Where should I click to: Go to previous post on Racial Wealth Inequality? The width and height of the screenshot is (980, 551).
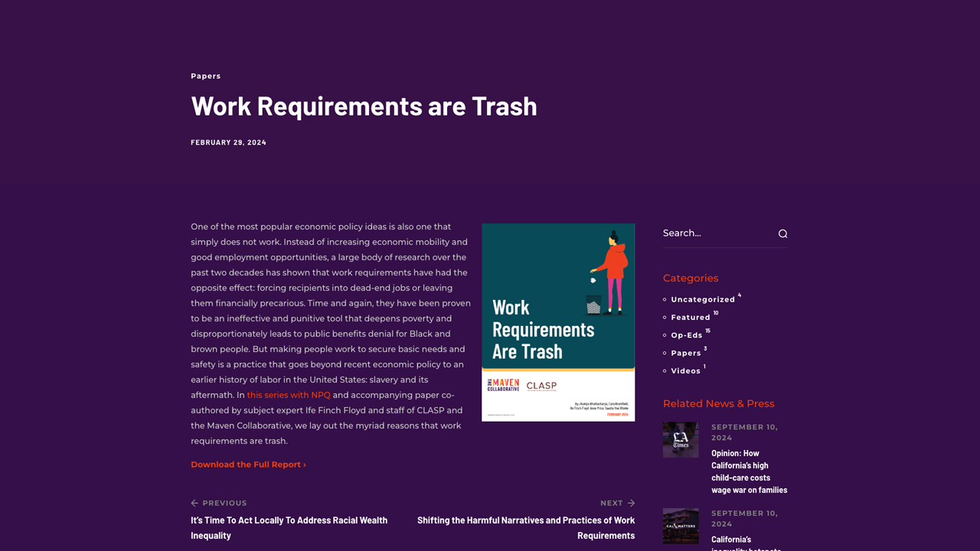point(289,527)
